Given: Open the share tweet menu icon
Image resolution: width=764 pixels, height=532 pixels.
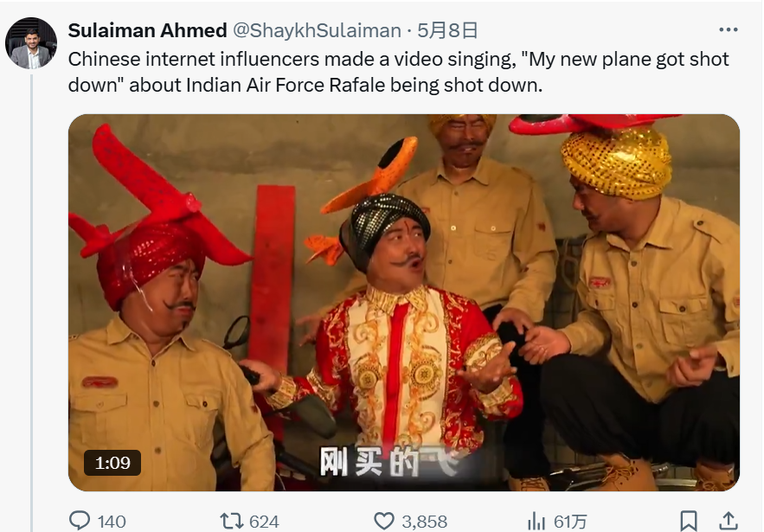Looking at the screenshot, I should click(x=729, y=521).
